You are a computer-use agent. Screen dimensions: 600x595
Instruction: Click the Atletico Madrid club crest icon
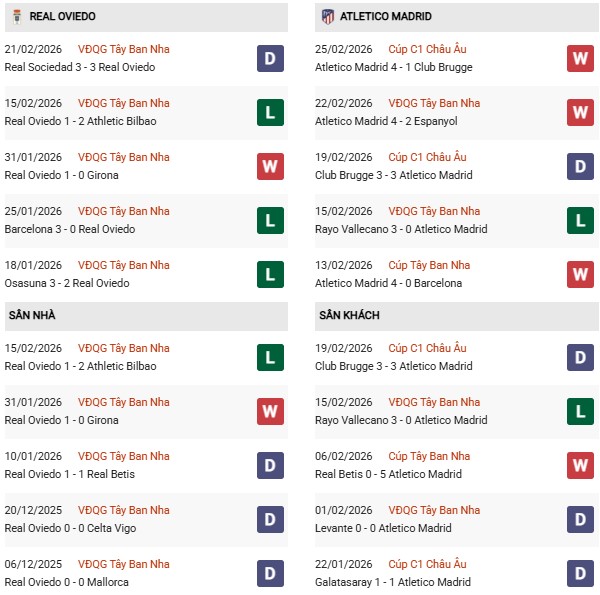(x=327, y=16)
